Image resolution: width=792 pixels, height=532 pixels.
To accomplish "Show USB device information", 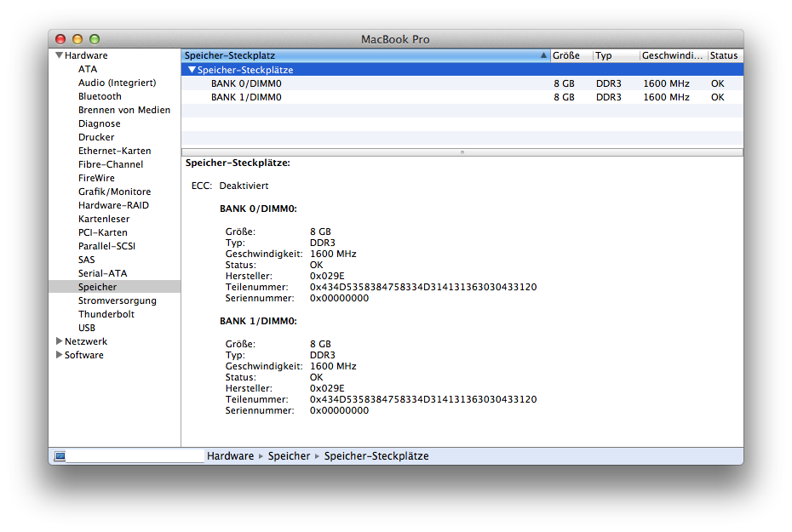I will pos(86,328).
